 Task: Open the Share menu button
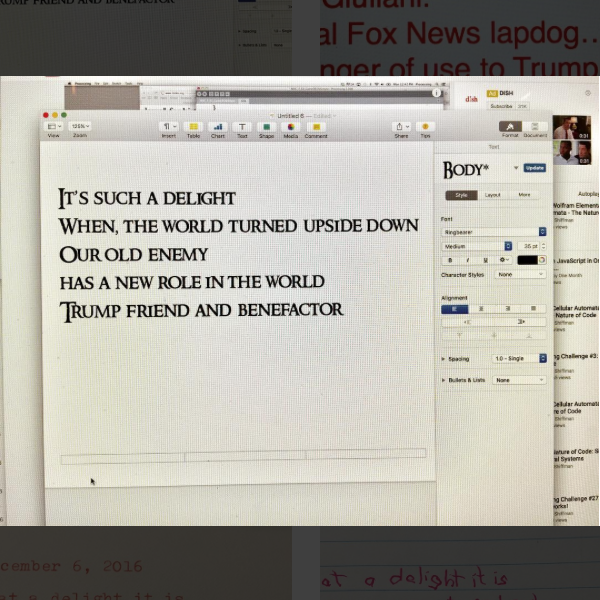(401, 126)
